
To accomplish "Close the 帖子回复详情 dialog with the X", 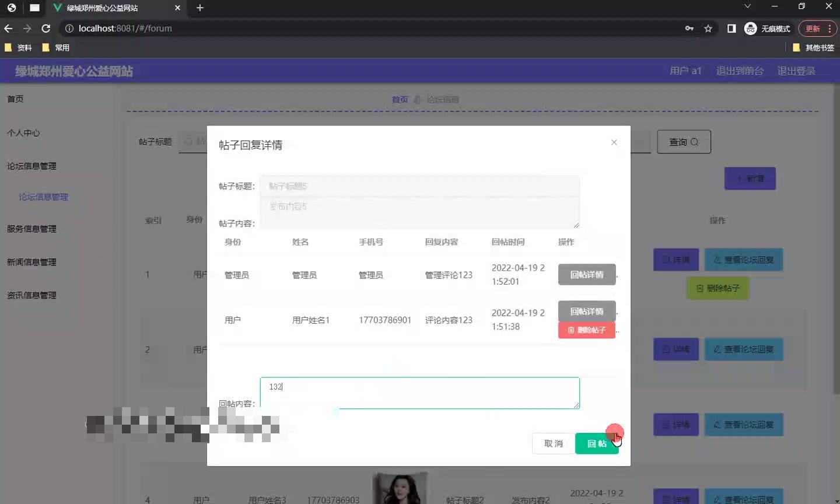I will coord(614,142).
